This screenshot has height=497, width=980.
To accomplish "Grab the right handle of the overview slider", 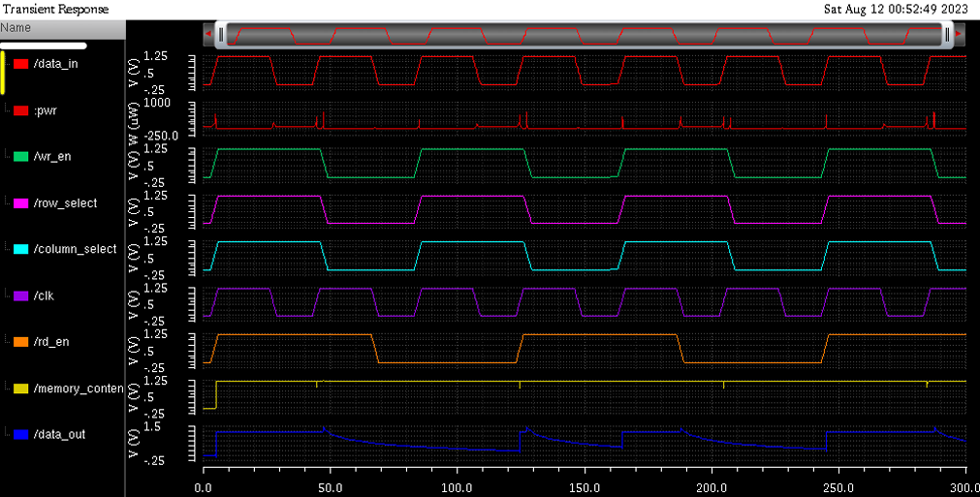I will pos(947,34).
